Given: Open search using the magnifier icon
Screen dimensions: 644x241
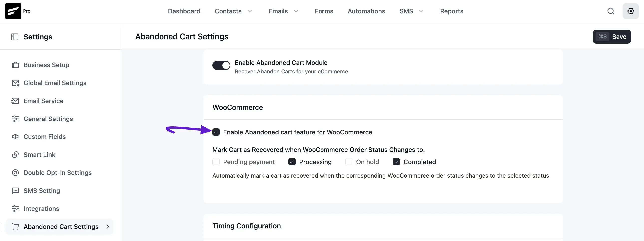Looking at the screenshot, I should (x=611, y=11).
